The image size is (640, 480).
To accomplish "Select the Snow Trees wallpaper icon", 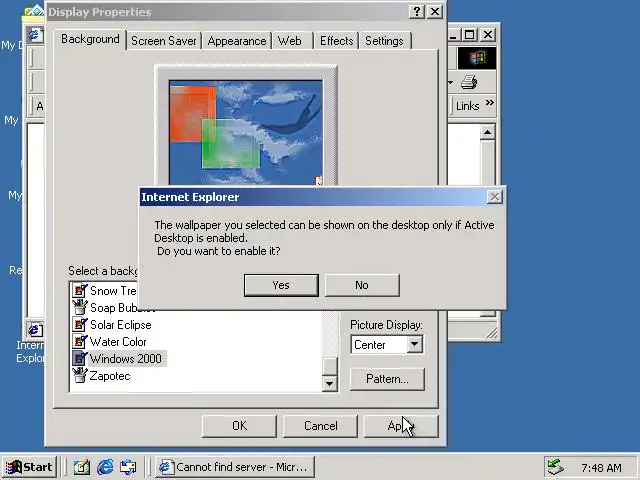I will point(80,291).
